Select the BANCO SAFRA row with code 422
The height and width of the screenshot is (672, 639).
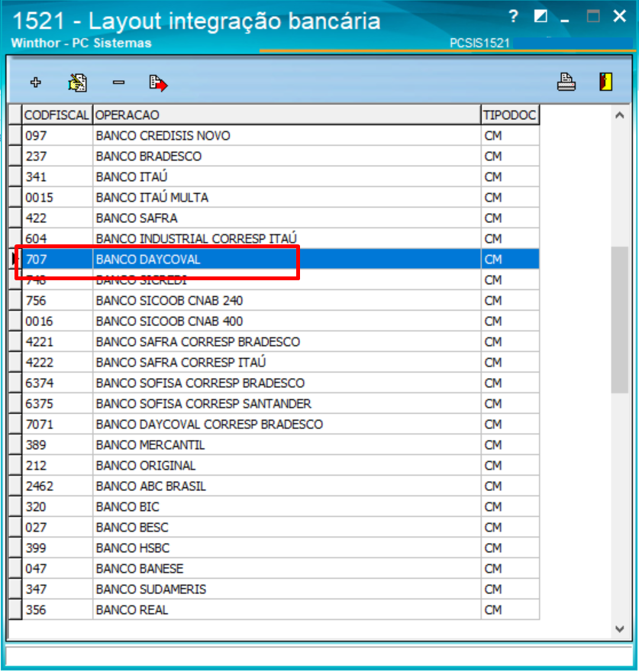coord(273,218)
